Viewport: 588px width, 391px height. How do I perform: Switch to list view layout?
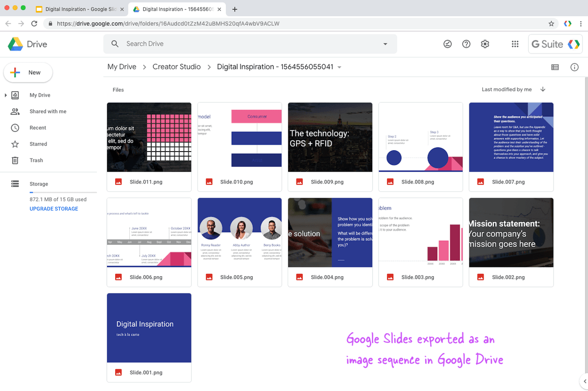click(x=555, y=67)
